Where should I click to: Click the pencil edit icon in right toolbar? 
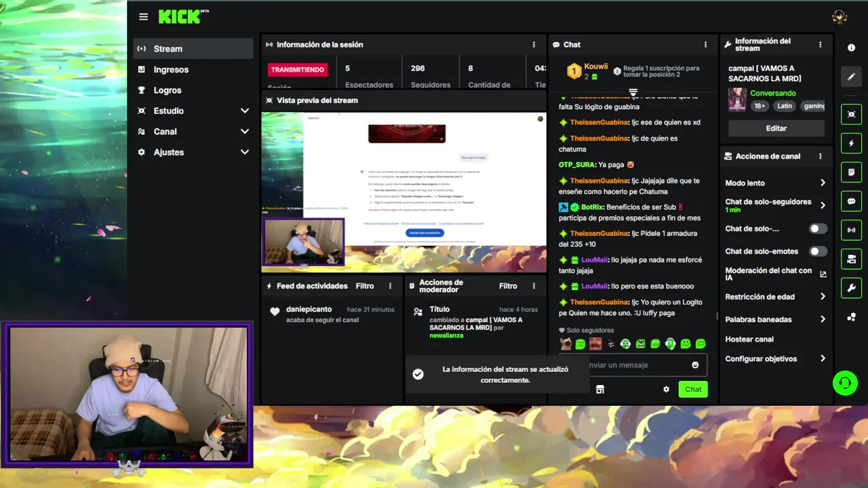(852, 77)
